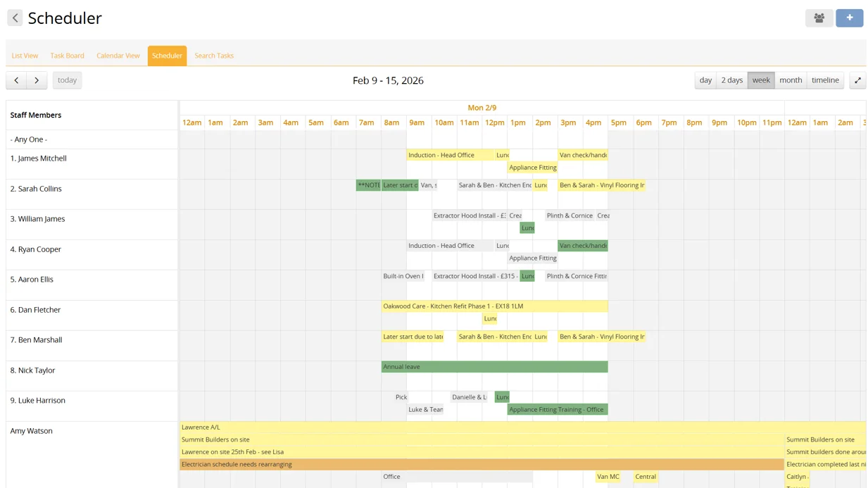868x488 pixels.
Task: Switch to day view
Action: point(705,80)
